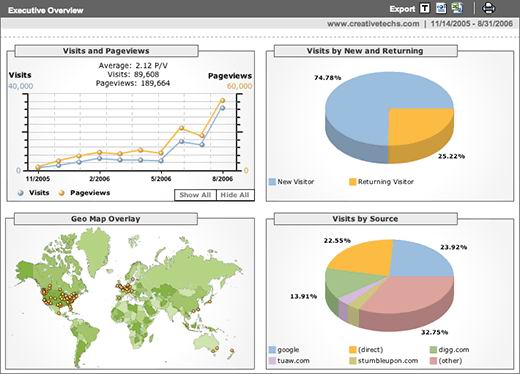The height and width of the screenshot is (374, 520).
Task: Export report as text file
Action: pos(425,8)
